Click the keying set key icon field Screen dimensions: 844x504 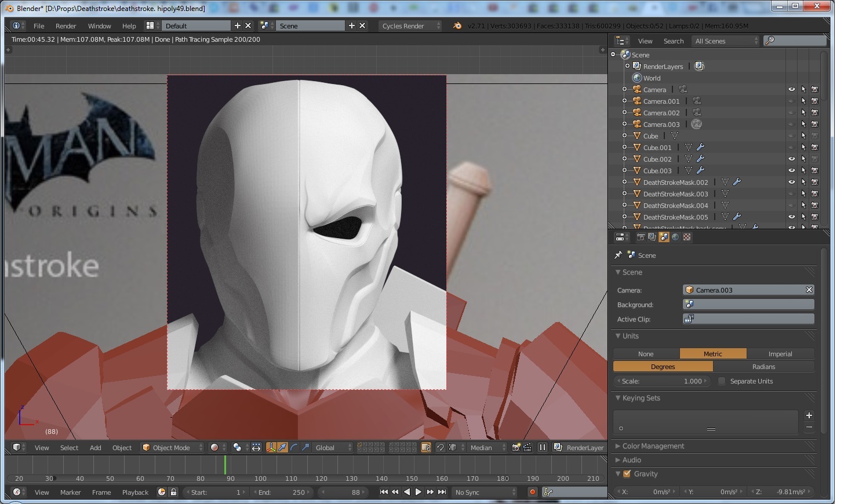click(x=574, y=492)
